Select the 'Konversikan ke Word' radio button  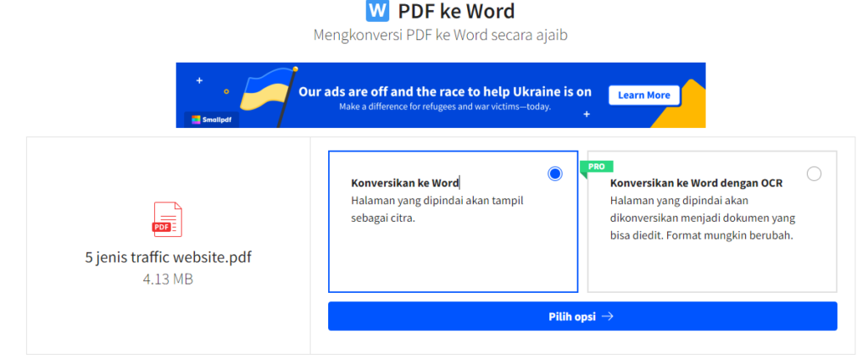[554, 174]
